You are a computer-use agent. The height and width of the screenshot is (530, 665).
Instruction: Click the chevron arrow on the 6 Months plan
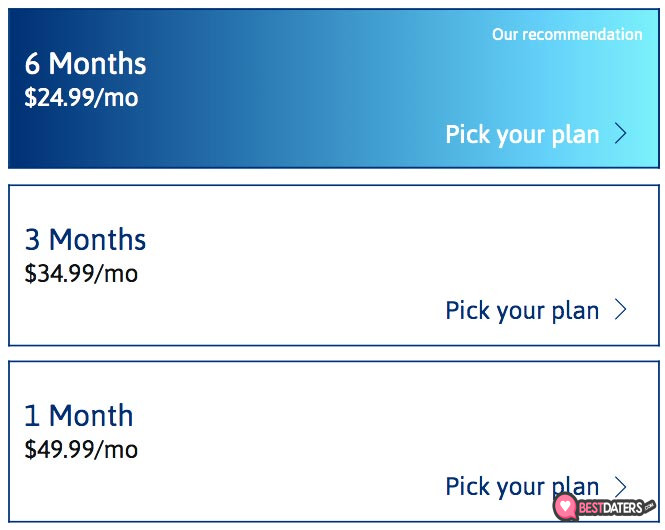tap(621, 134)
